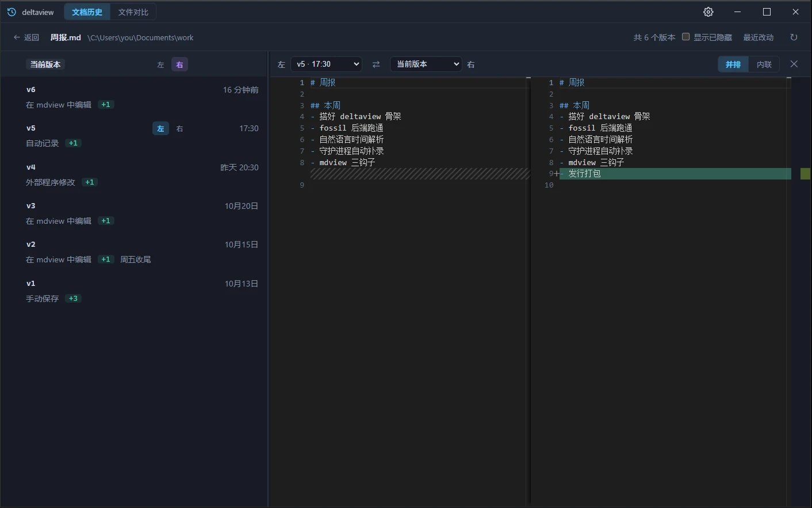Image resolution: width=812 pixels, height=508 pixels.
Task: Open the settings gear
Action: (708, 12)
